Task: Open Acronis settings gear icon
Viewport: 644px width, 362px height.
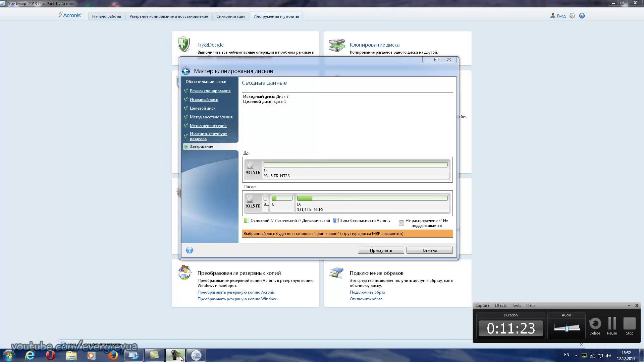Action: (x=572, y=16)
